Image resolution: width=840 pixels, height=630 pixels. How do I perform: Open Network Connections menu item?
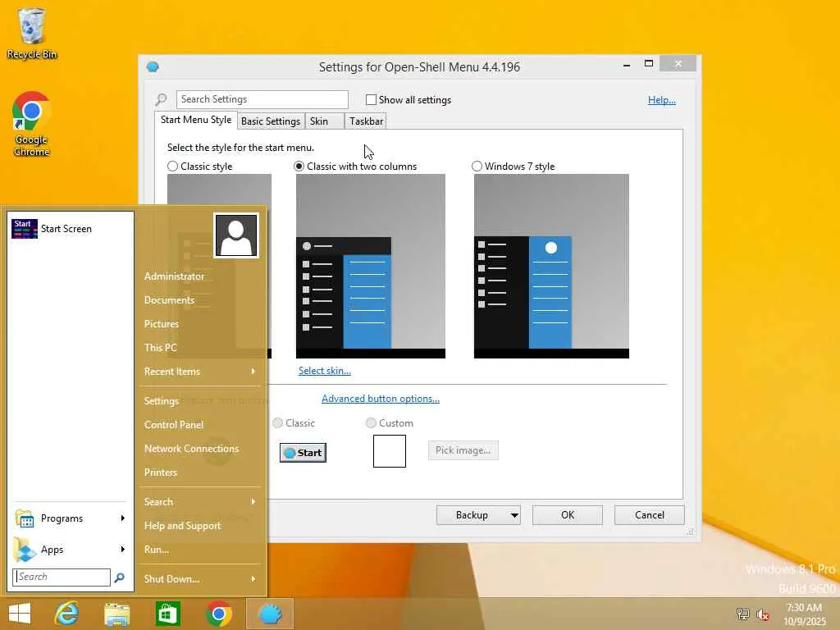point(192,449)
